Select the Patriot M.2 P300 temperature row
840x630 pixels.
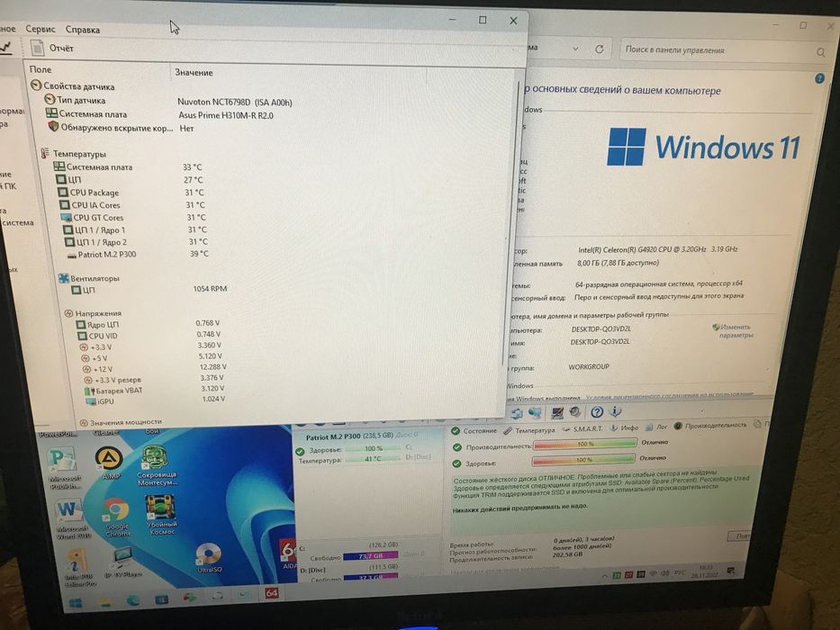[139, 254]
